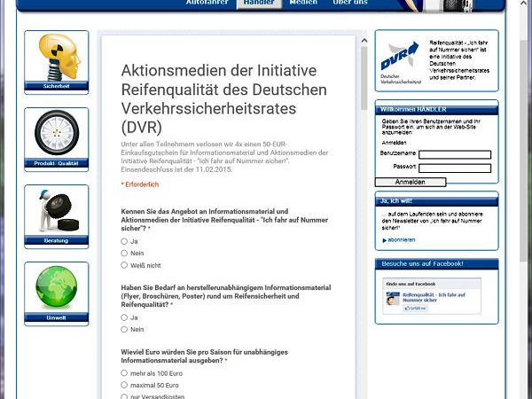Screen dimensions: 532x399
Task: Click the Passwort input field
Action: (x=455, y=168)
